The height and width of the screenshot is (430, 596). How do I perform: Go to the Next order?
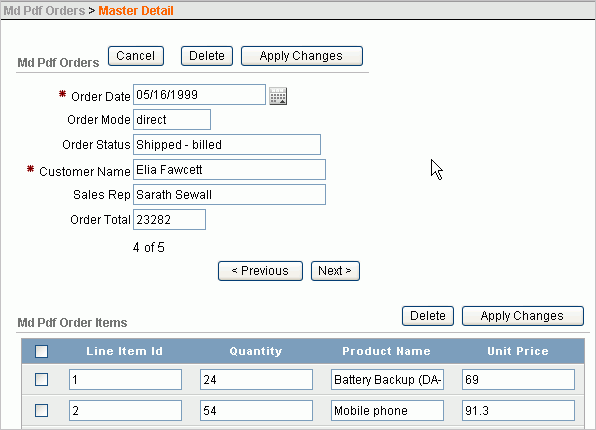point(335,271)
